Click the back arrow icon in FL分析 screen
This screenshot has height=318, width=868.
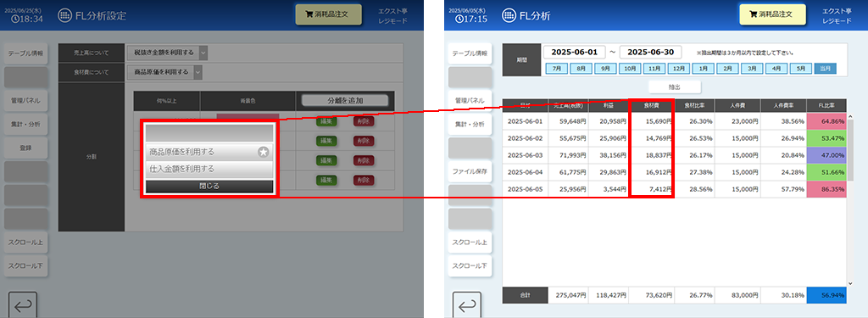[467, 304]
